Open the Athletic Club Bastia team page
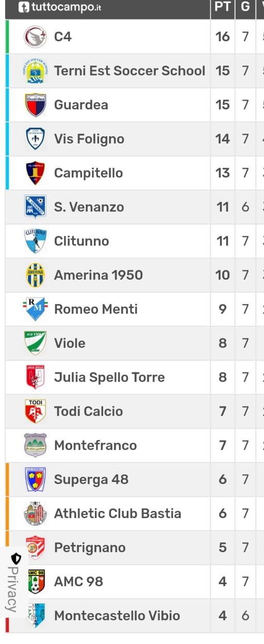This screenshot has height=644, width=264. [x=118, y=513]
